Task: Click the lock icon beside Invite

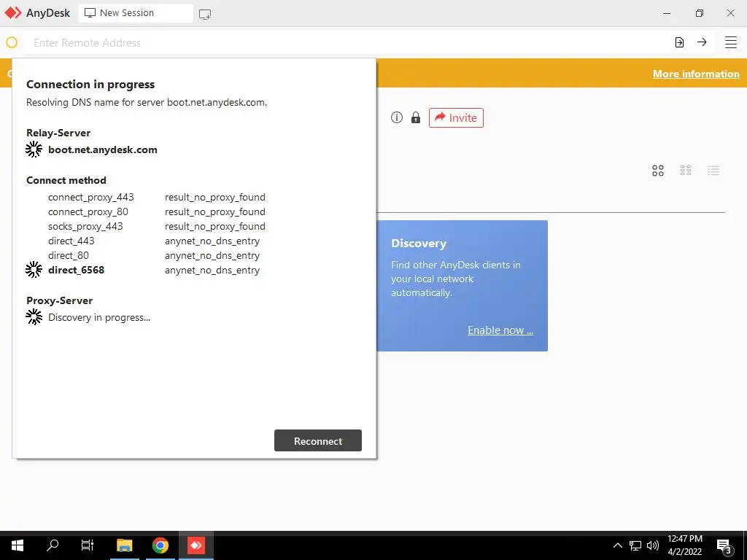Action: tap(416, 117)
